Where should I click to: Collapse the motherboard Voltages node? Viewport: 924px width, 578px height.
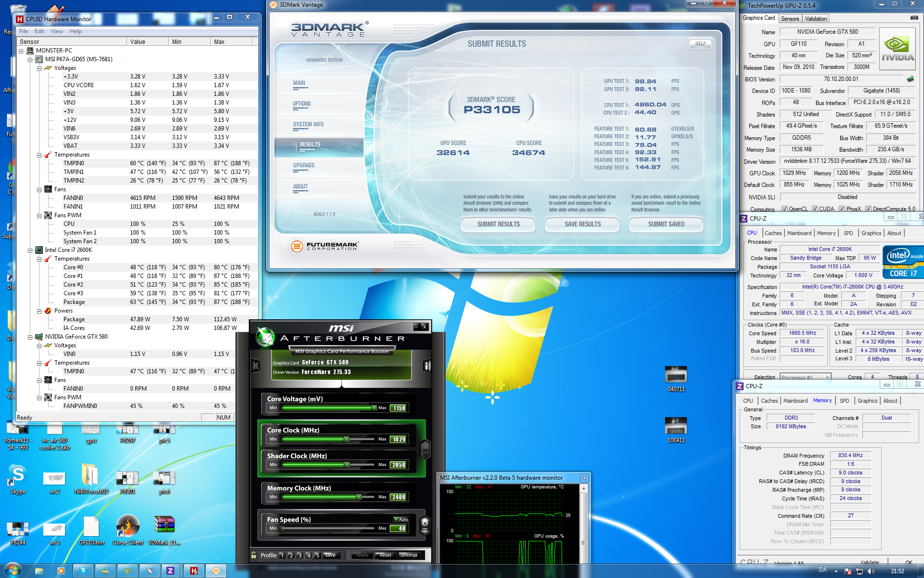[39, 68]
